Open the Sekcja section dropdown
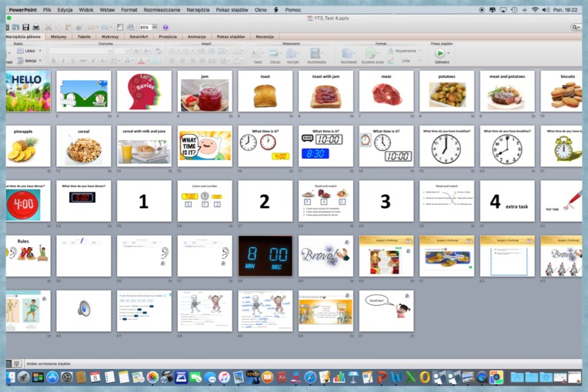588x392 pixels. [x=40, y=60]
